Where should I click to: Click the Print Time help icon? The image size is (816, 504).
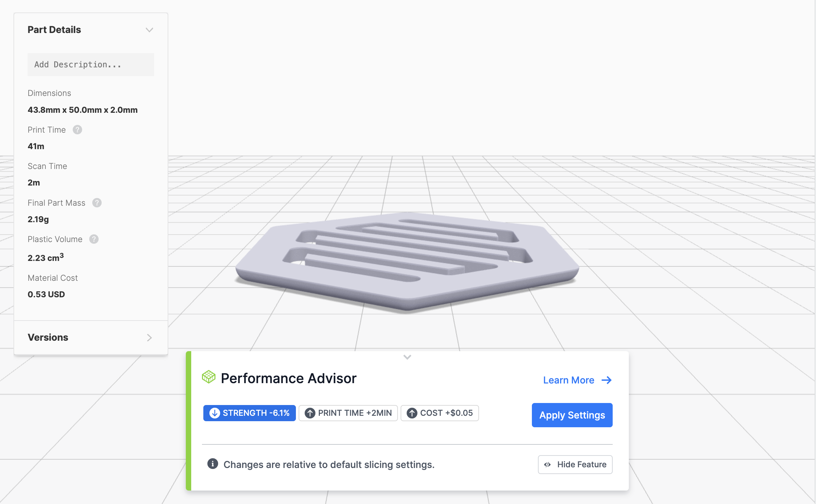tap(77, 130)
